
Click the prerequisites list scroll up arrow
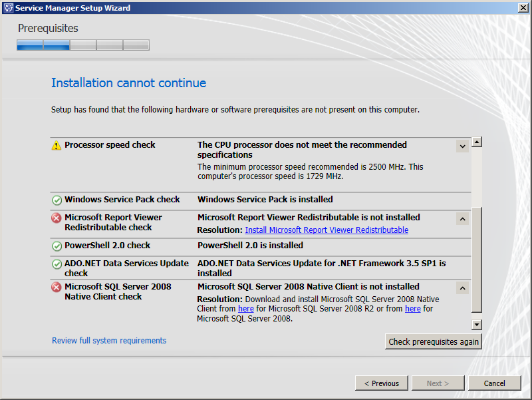click(x=477, y=142)
